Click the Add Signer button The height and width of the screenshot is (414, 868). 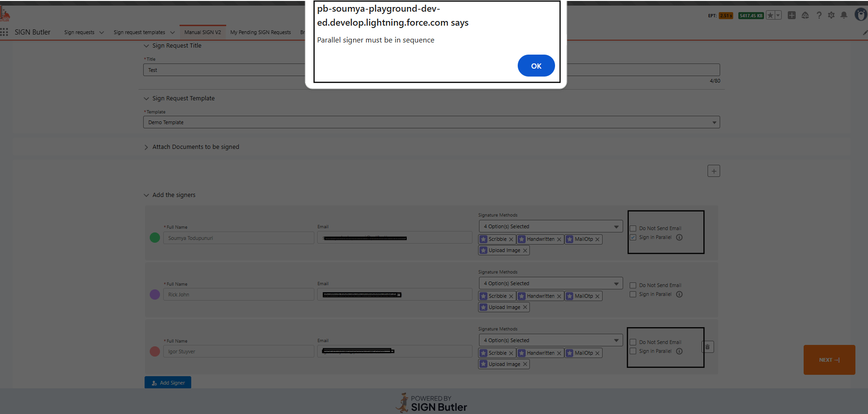[x=168, y=383]
